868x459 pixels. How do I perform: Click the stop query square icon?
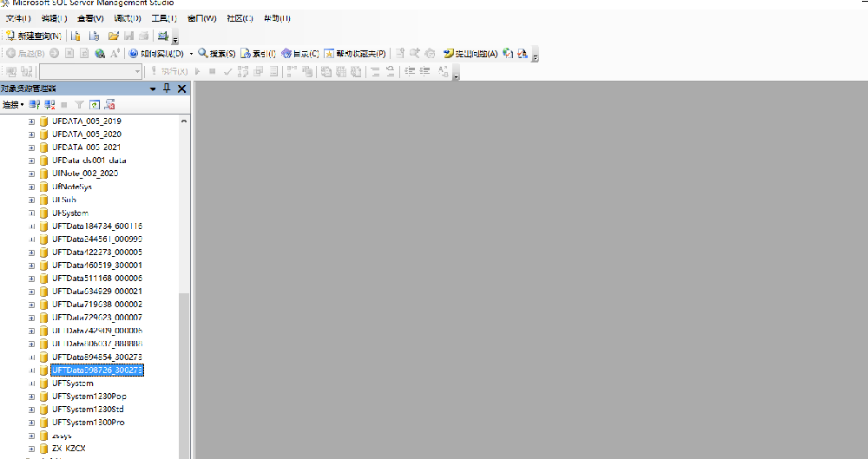pos(212,71)
